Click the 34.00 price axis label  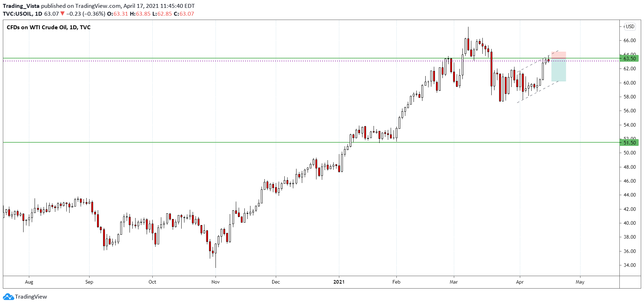pos(630,265)
